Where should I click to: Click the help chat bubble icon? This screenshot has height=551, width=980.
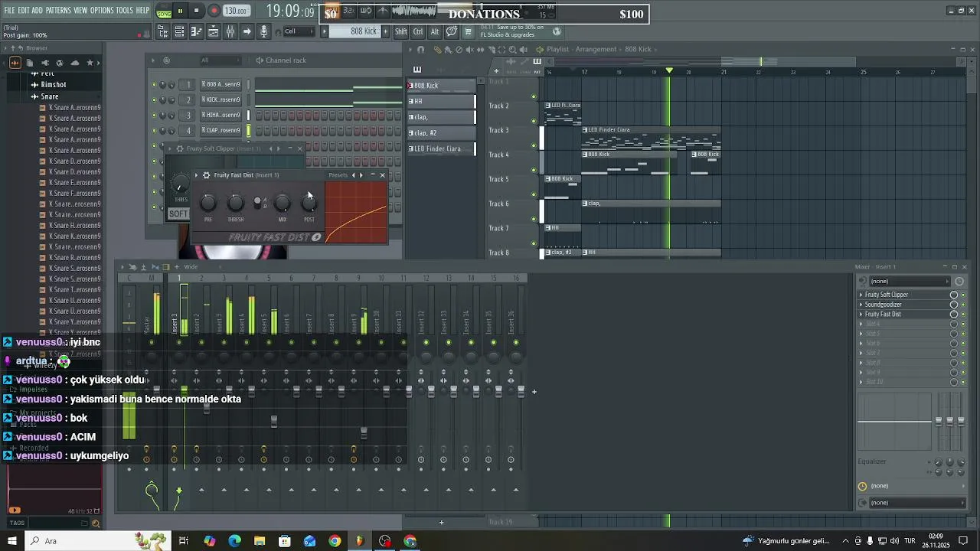coord(452,31)
